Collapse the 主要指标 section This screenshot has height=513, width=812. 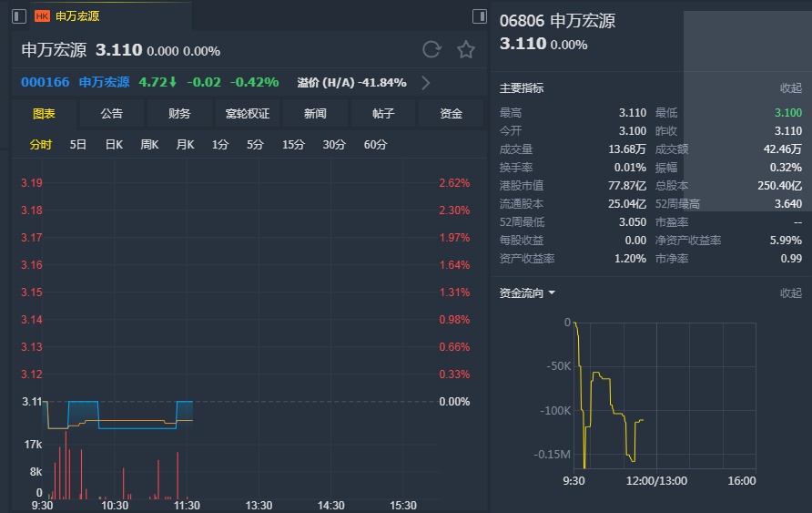click(791, 88)
